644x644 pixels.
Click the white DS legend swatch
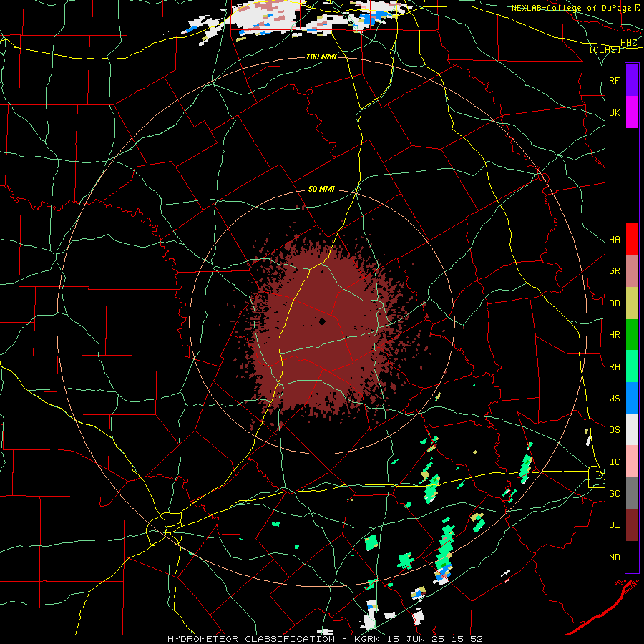point(632,429)
